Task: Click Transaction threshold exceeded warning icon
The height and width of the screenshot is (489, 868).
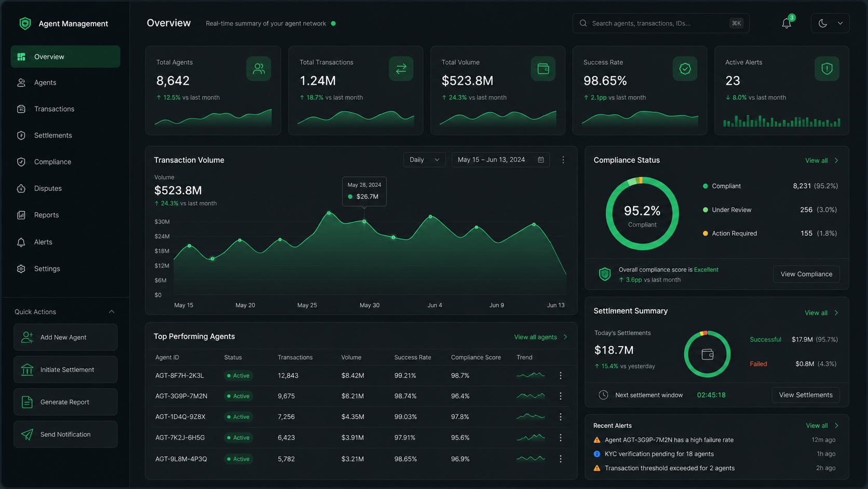Action: point(597,468)
